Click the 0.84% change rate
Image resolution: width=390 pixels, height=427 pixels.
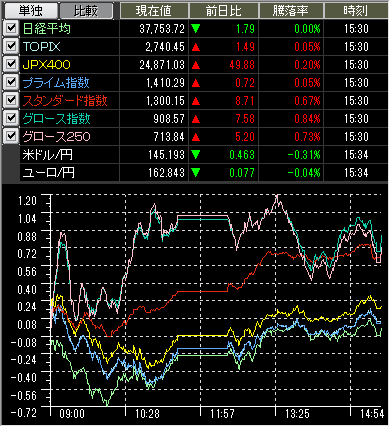307,119
